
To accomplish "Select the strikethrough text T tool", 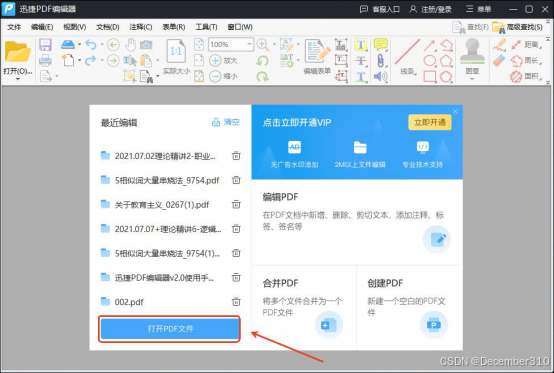I will click(361, 60).
